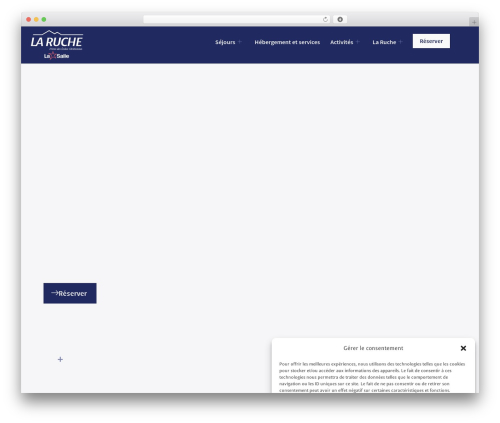Click the lone plus icon below Réserver
This screenshot has height=423, width=500.
[x=60, y=359]
